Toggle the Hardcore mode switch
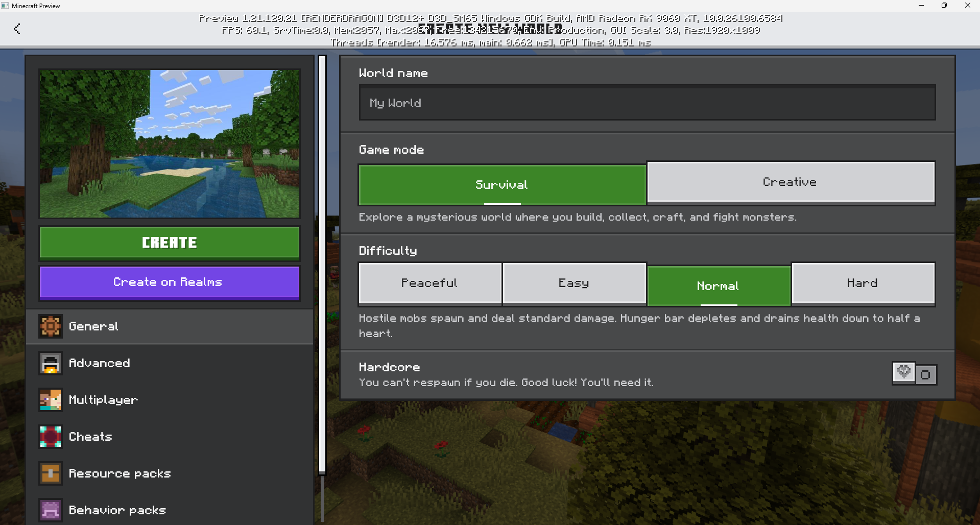Image resolution: width=980 pixels, height=525 pixels. pos(914,373)
